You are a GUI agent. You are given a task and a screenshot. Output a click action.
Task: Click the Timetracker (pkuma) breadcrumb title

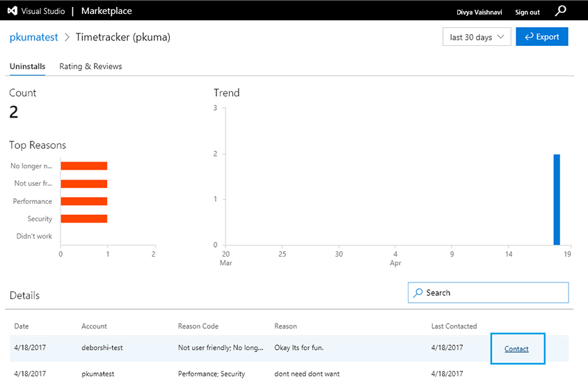pos(123,37)
